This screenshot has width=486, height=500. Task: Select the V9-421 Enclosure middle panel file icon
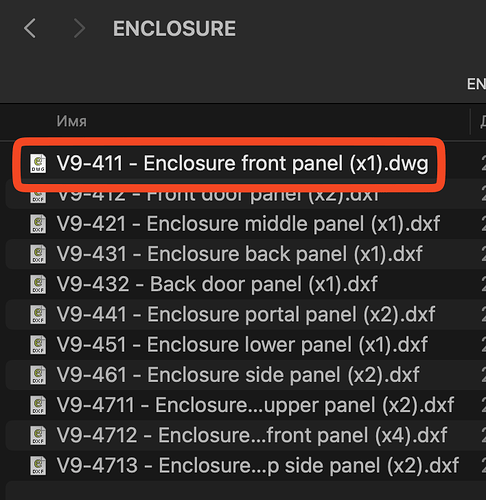pyautogui.click(x=38, y=224)
